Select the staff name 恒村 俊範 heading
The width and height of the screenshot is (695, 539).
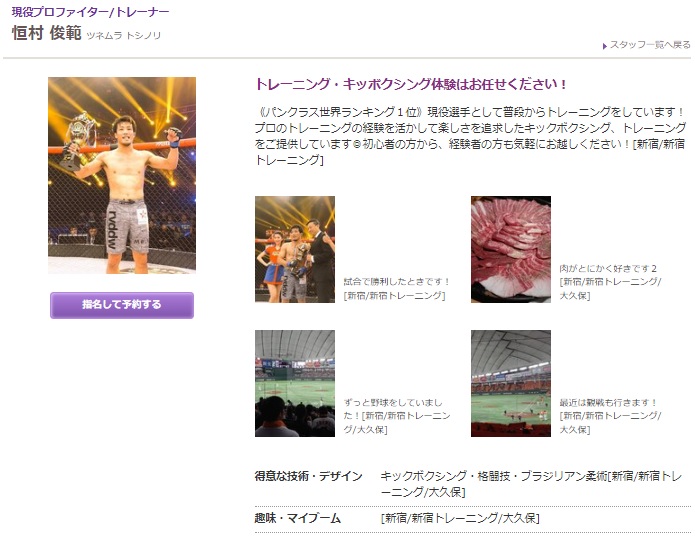tap(47, 33)
